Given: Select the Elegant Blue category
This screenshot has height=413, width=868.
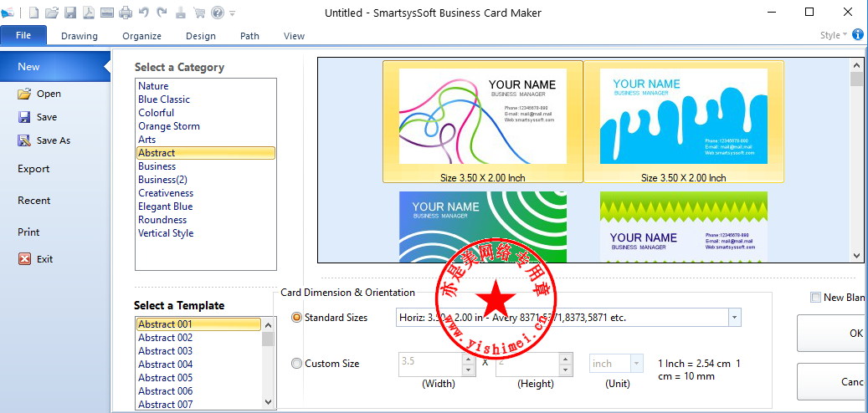Looking at the screenshot, I should tap(166, 206).
